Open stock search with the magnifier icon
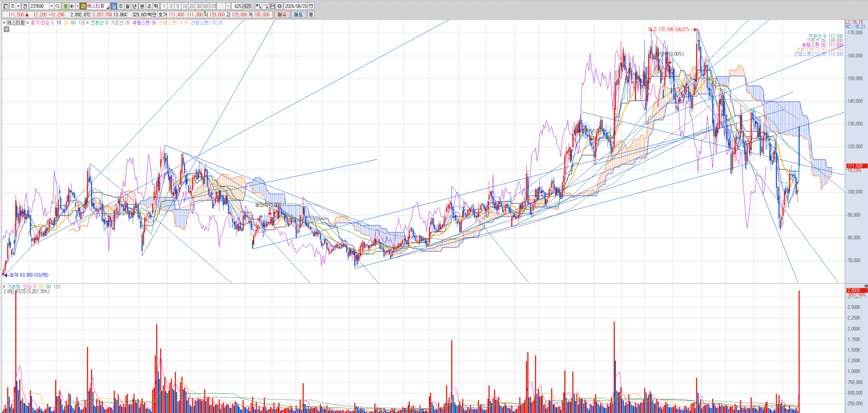Screen dimensions: 868x413 58,6
